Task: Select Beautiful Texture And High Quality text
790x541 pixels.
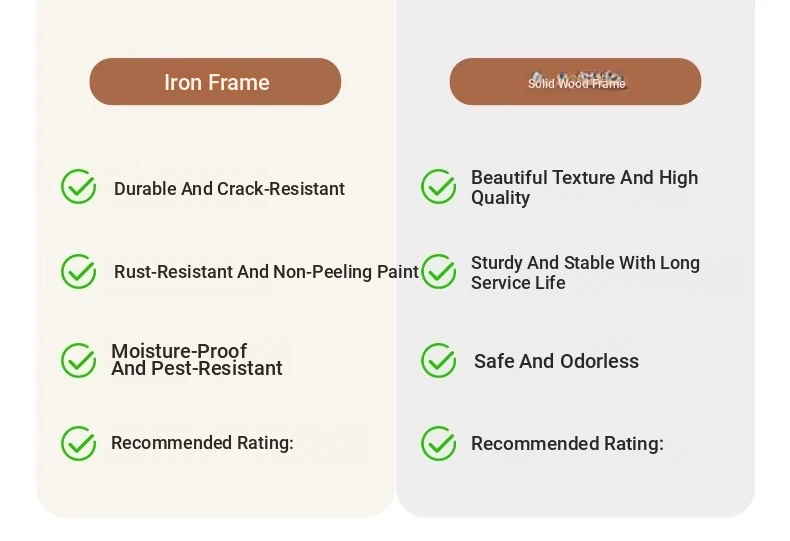Action: (x=584, y=187)
